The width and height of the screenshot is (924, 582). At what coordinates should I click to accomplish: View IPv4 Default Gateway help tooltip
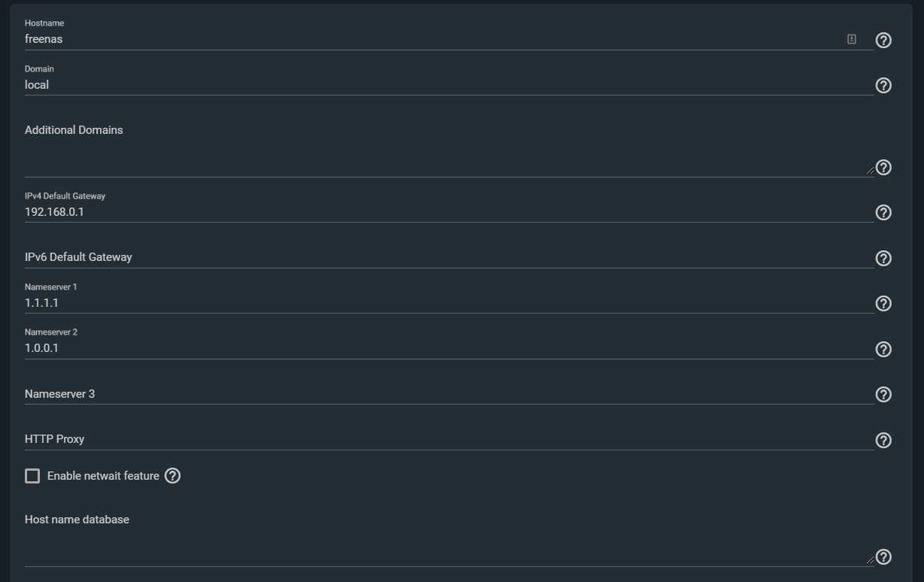[x=883, y=213]
